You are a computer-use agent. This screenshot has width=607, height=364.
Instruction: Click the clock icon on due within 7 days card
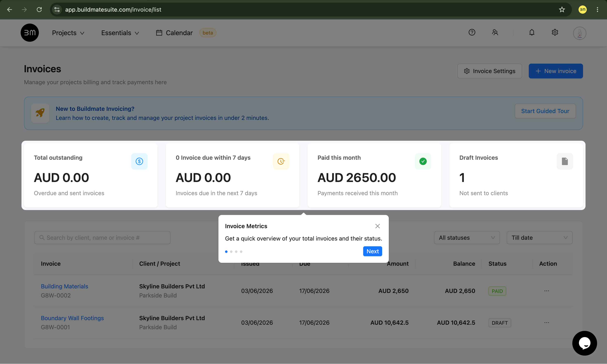click(x=281, y=161)
